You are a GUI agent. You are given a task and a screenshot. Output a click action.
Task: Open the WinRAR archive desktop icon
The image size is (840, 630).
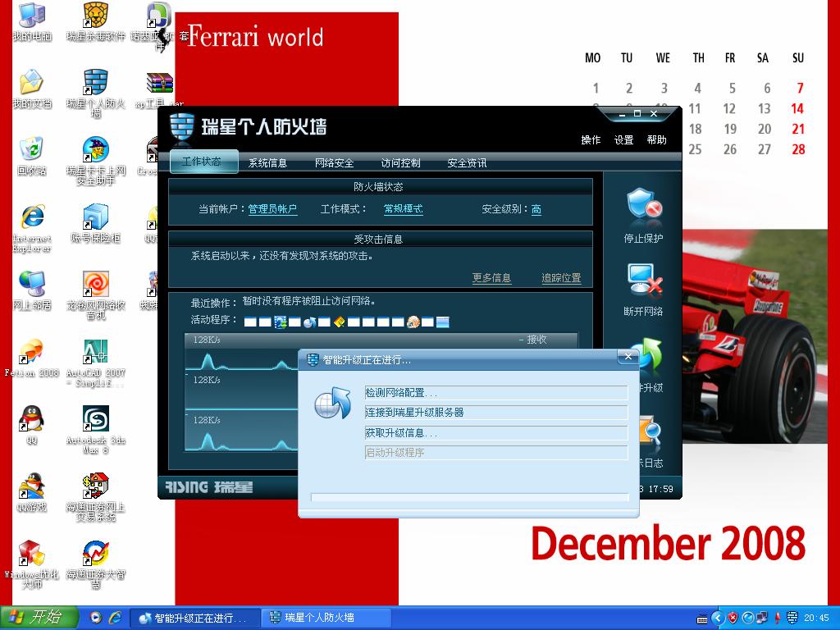160,83
